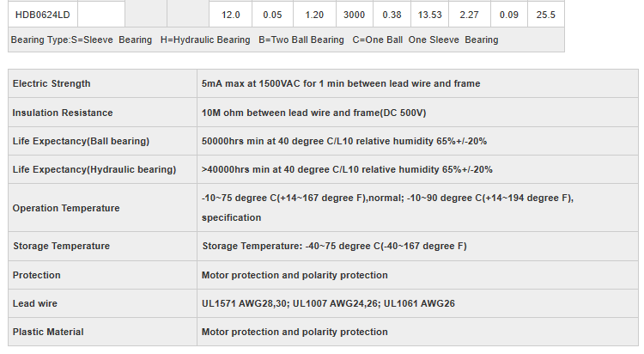Select Life Expectancy(Ball bearing) label
Image resolution: width=644 pixels, height=354 pixels.
82,141
